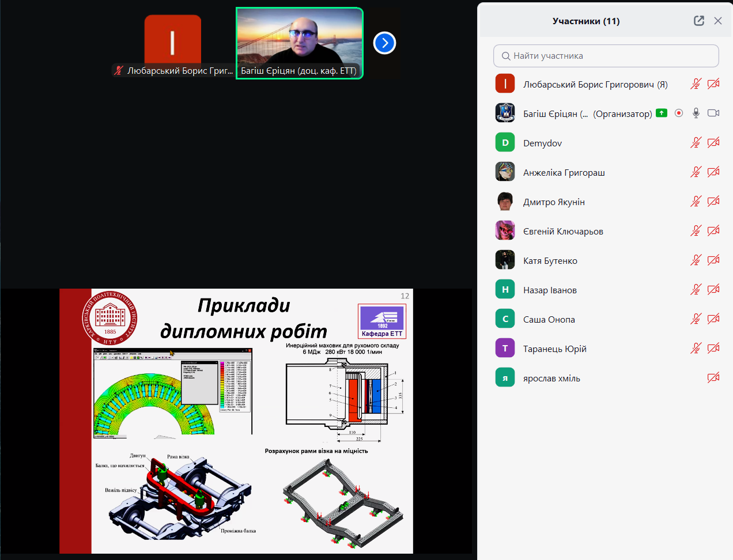Click the green D avatar of Demydov

(505, 142)
